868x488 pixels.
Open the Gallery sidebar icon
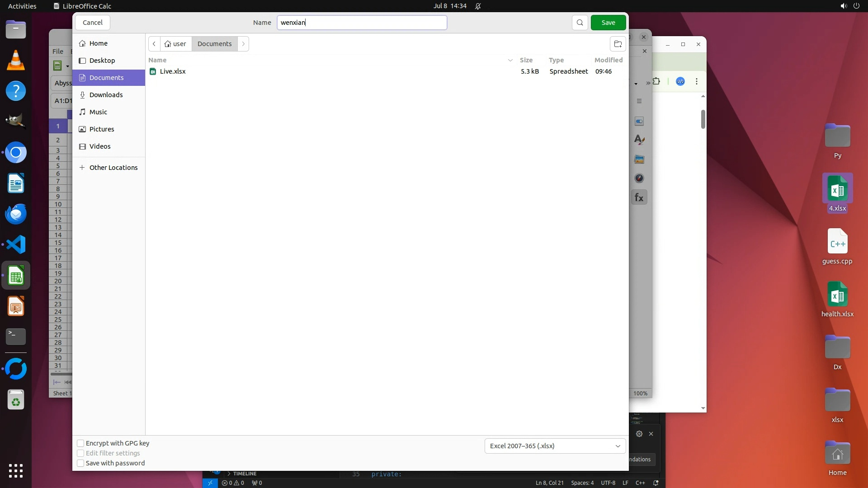639,160
